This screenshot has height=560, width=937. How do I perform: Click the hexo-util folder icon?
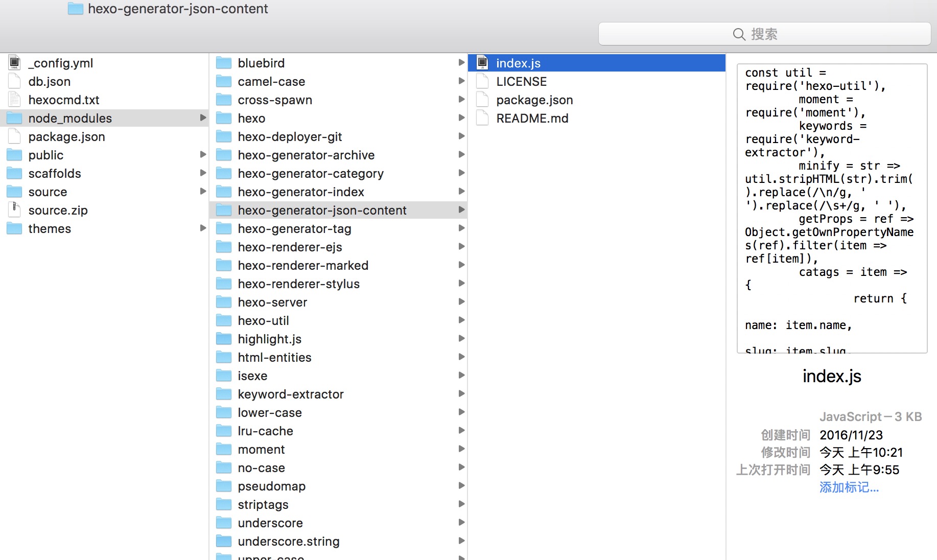pos(224,320)
